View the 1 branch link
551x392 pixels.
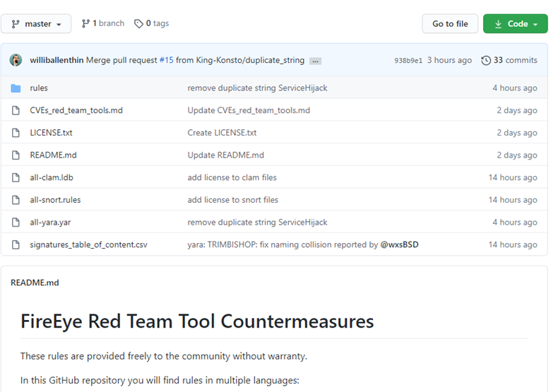pos(103,23)
